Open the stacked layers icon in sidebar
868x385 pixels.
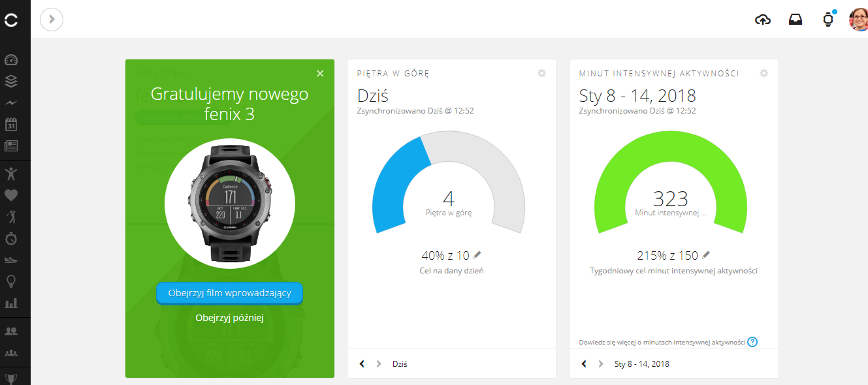11,82
